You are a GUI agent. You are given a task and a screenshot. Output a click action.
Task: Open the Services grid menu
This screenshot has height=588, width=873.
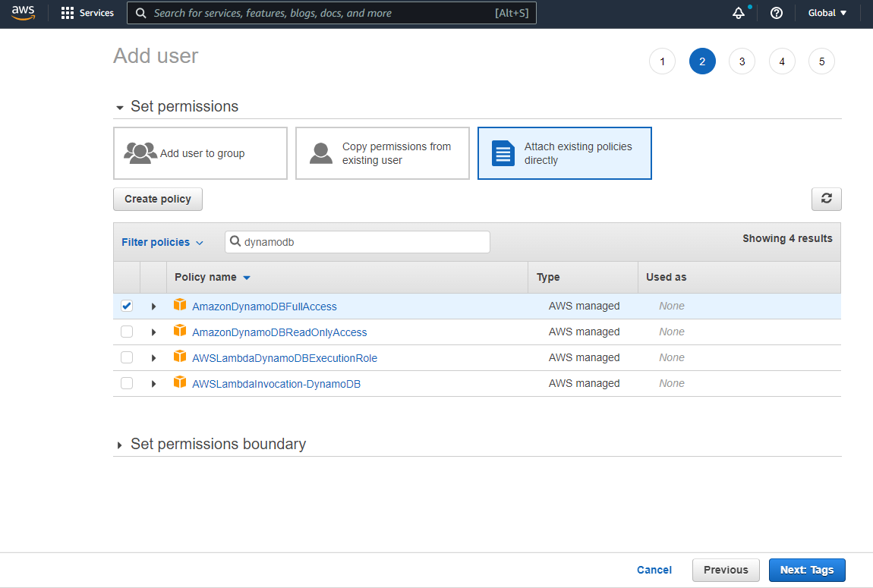coord(87,13)
